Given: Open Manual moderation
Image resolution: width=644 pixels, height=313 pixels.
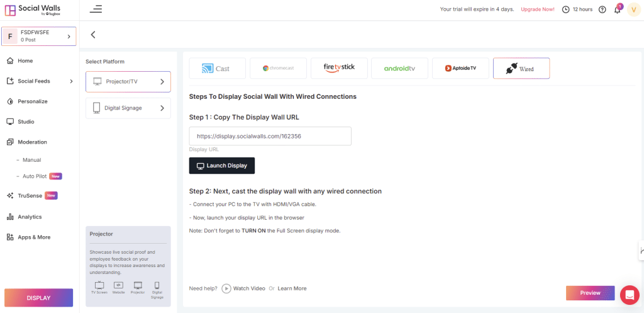Looking at the screenshot, I should [x=31, y=160].
